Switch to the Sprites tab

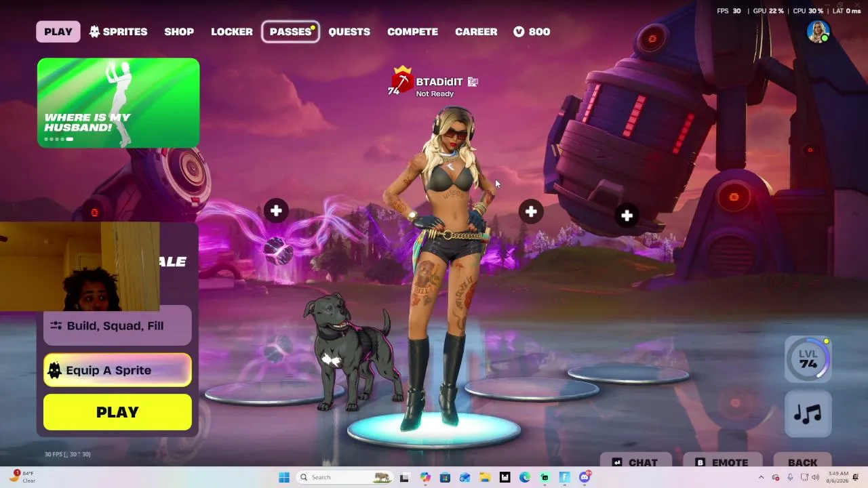click(118, 32)
